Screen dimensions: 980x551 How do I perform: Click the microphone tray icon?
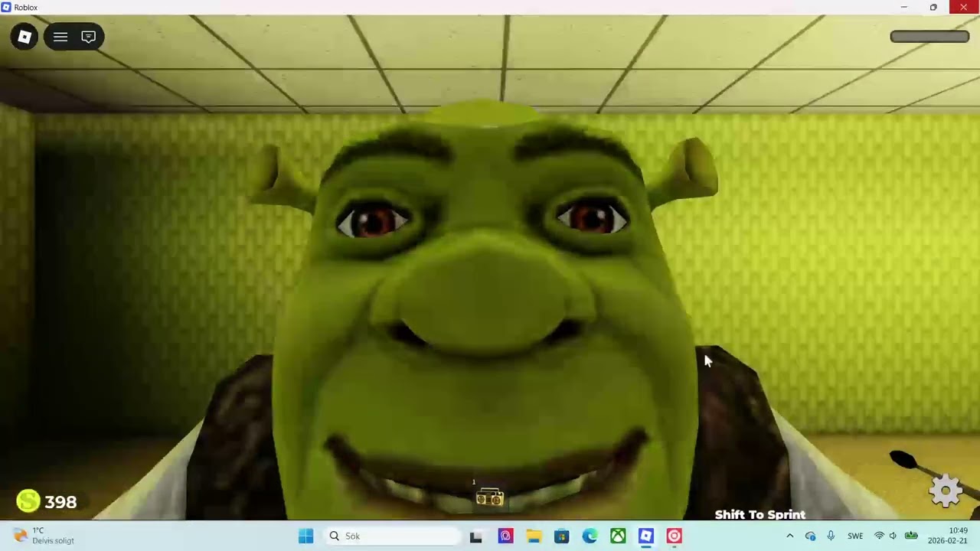[x=831, y=536]
